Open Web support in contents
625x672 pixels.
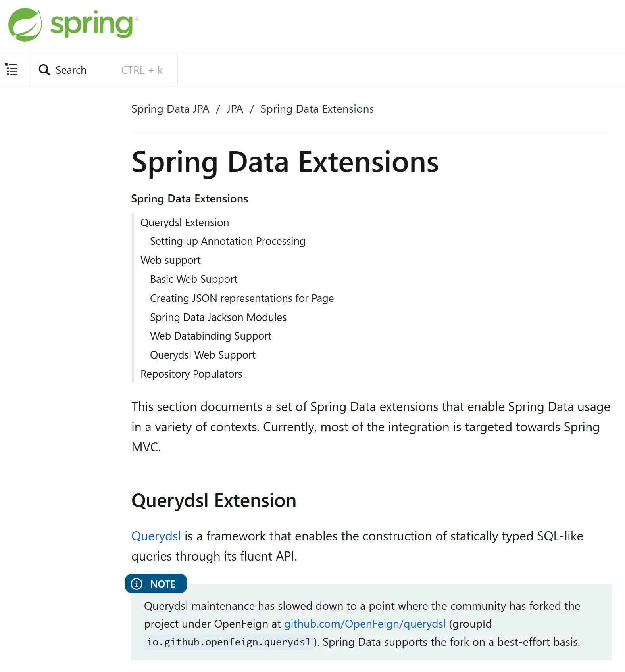pos(171,260)
